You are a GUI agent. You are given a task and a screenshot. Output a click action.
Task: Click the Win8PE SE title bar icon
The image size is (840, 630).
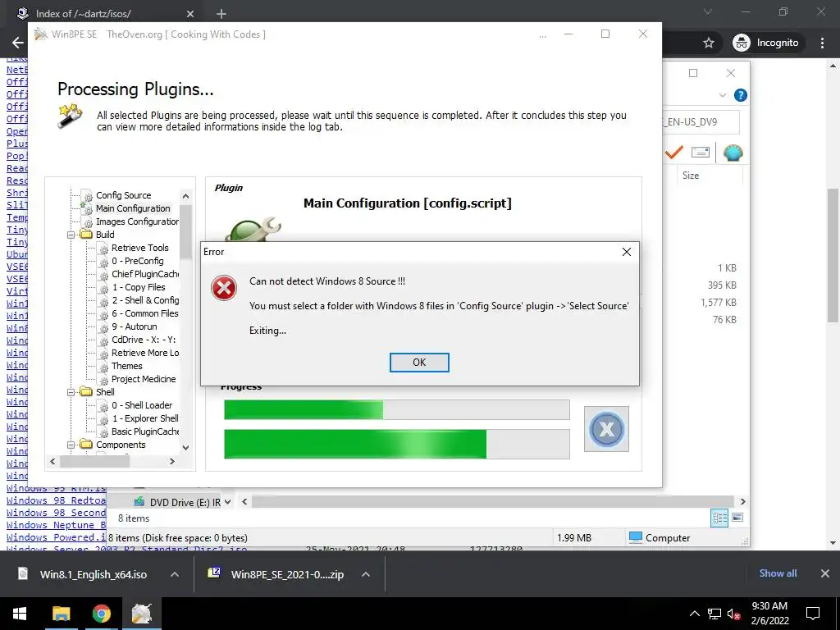[41, 34]
